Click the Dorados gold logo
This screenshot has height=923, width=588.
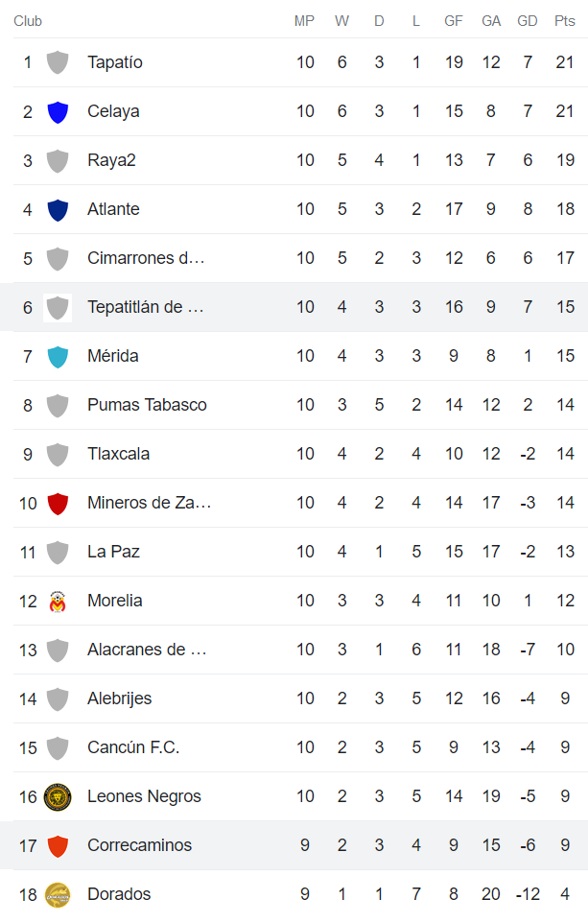click(x=58, y=894)
